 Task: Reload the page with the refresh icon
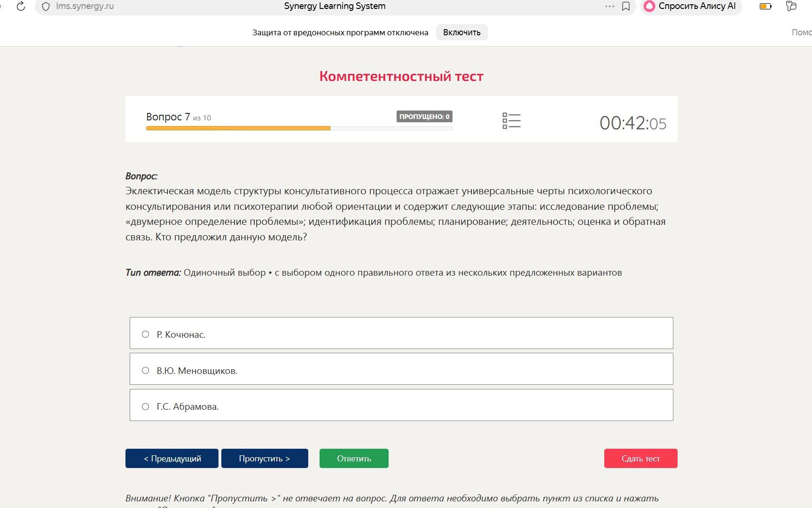coord(21,7)
